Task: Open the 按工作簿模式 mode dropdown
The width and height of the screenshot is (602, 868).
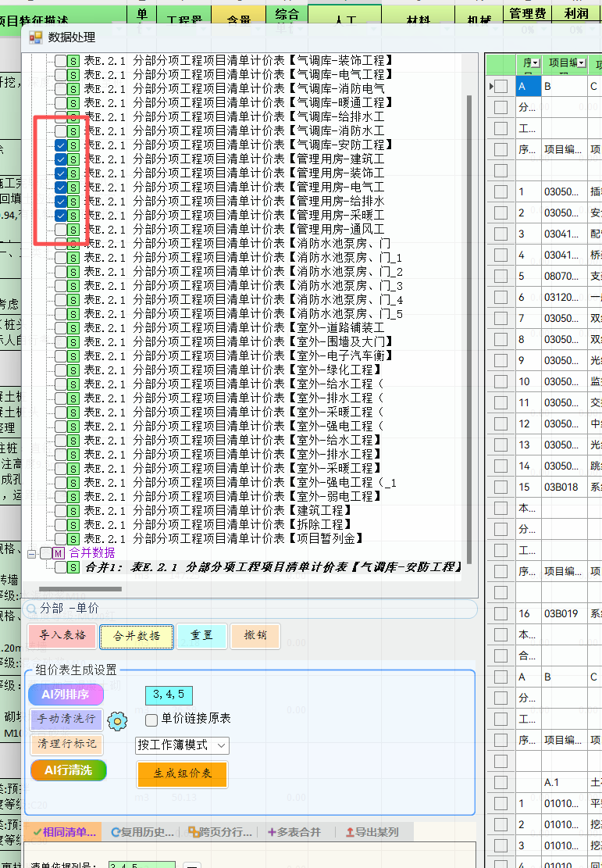Action: (182, 745)
